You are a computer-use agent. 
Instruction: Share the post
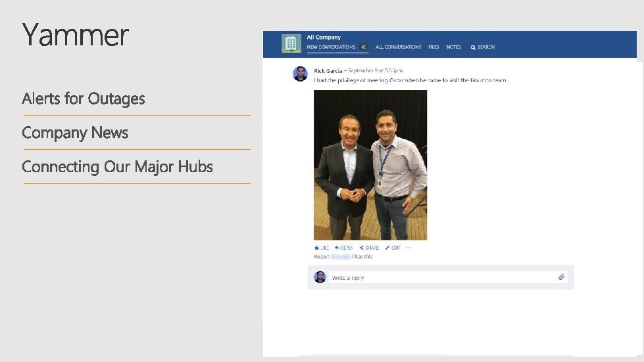click(369, 248)
